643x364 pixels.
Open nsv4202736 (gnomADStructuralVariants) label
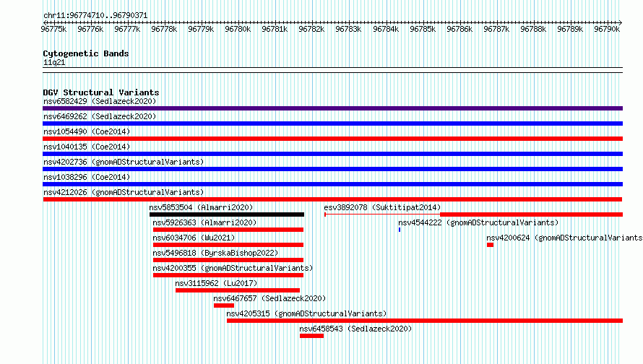coord(124,162)
